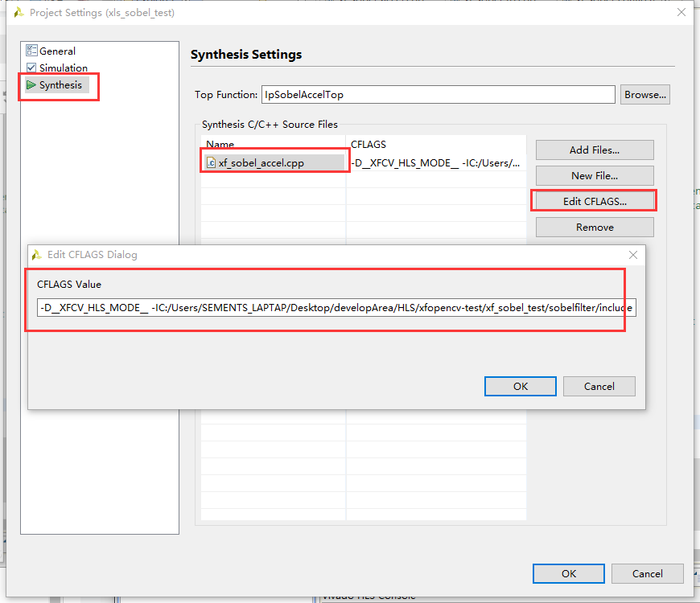Click the New File button
This screenshot has height=603, width=700.
[595, 175]
